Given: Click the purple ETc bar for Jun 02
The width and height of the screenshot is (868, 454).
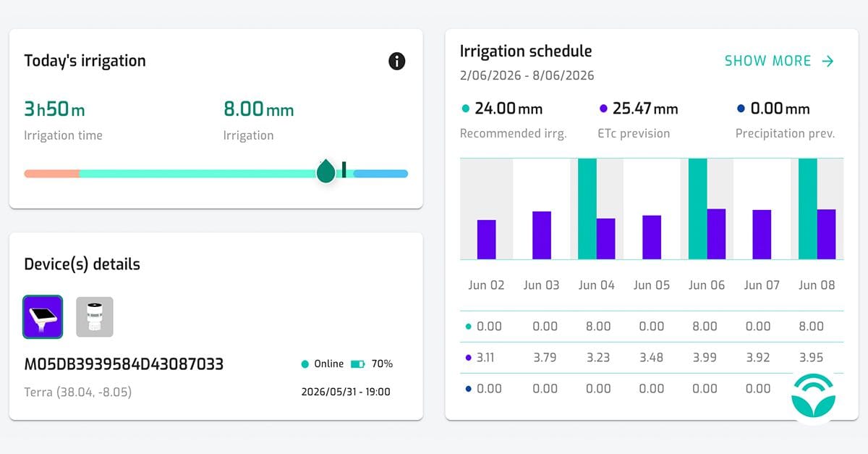Looking at the screenshot, I should pyautogui.click(x=487, y=240).
